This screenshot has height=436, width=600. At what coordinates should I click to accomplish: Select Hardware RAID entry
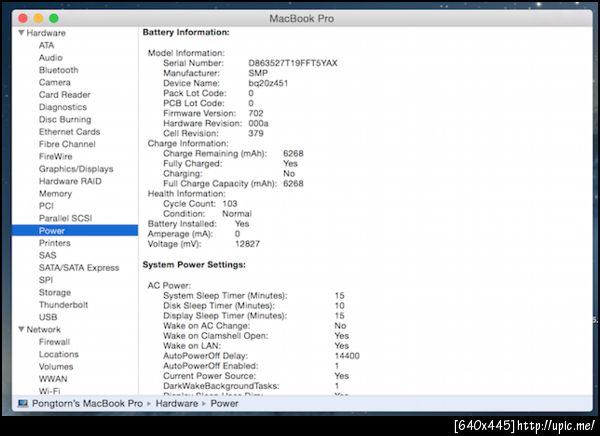70,181
